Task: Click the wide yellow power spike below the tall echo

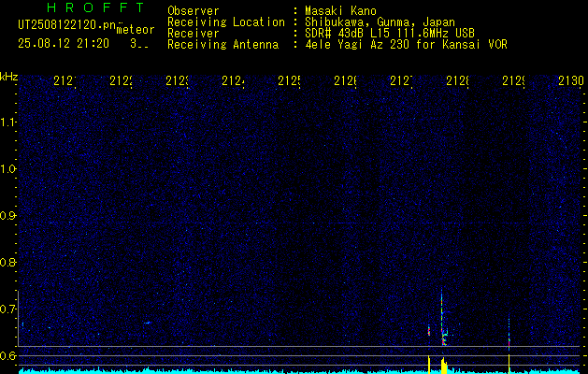Action: [x=444, y=367]
